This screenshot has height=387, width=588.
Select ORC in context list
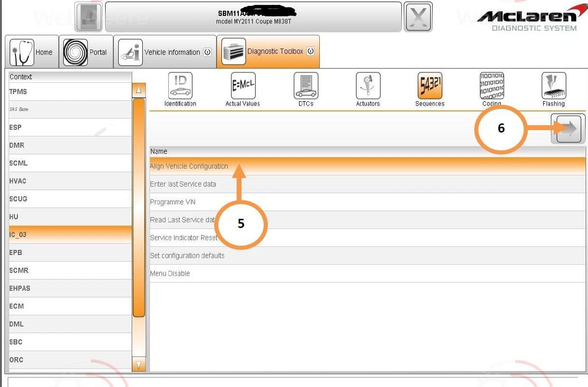coord(70,360)
